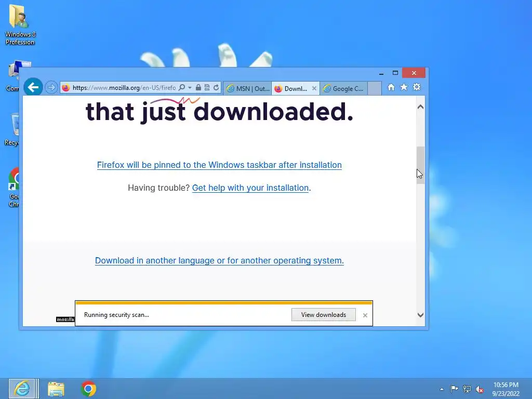
Task: Switch to the MSN | Outlook tab
Action: pyautogui.click(x=247, y=88)
